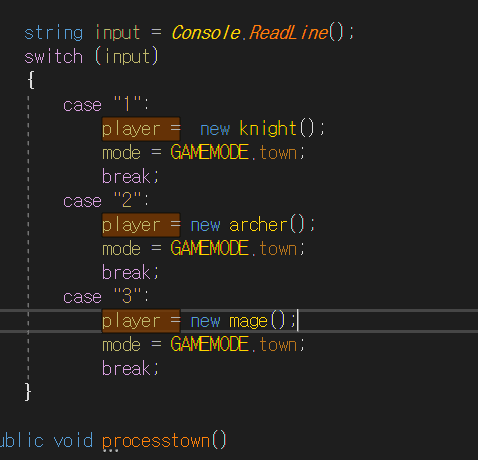Click the closing brace of the switch

(28, 392)
